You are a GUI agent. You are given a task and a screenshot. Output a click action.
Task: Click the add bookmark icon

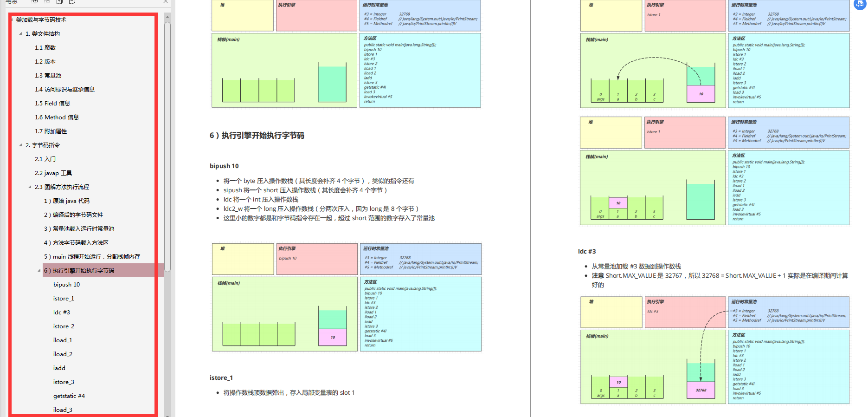point(59,2)
